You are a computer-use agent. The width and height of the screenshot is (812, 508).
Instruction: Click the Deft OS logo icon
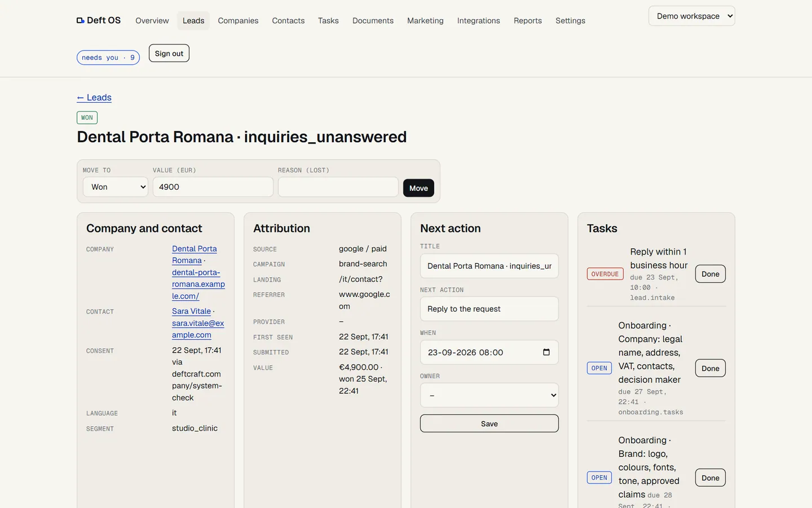81,20
